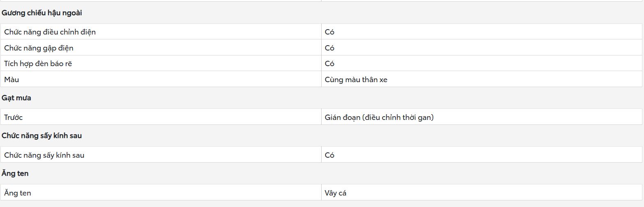Image resolution: width=644 pixels, height=207 pixels.
Task: Click the Màu table row's value cell area
Action: tap(481, 79)
